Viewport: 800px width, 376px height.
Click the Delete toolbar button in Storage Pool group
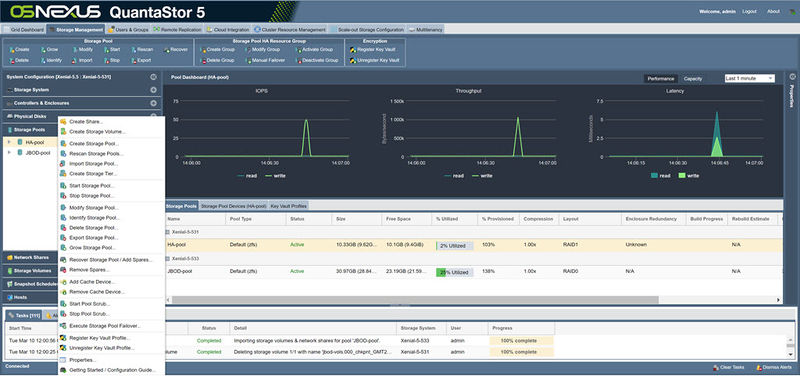pos(19,60)
